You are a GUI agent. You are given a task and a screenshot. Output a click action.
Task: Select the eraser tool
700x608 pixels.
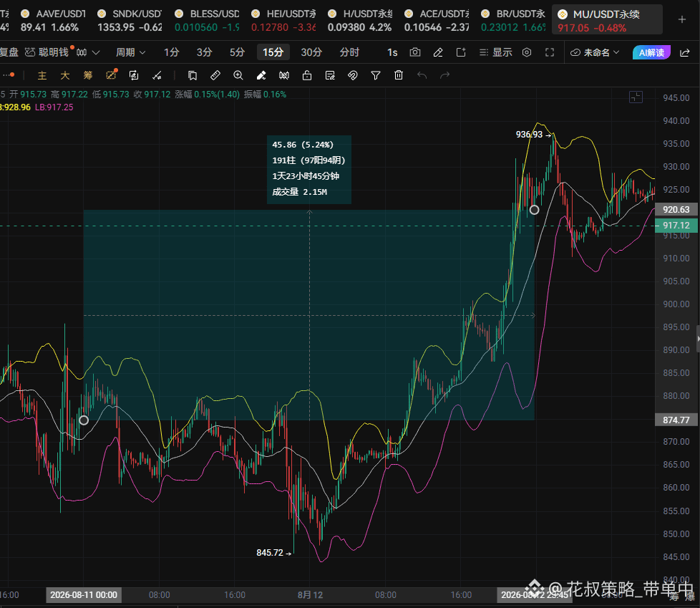click(x=261, y=75)
